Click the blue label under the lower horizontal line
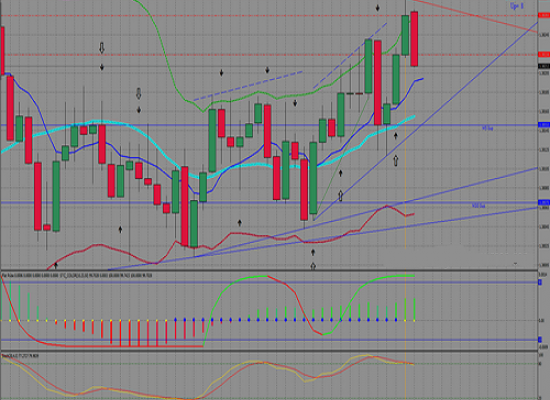 (x=478, y=206)
